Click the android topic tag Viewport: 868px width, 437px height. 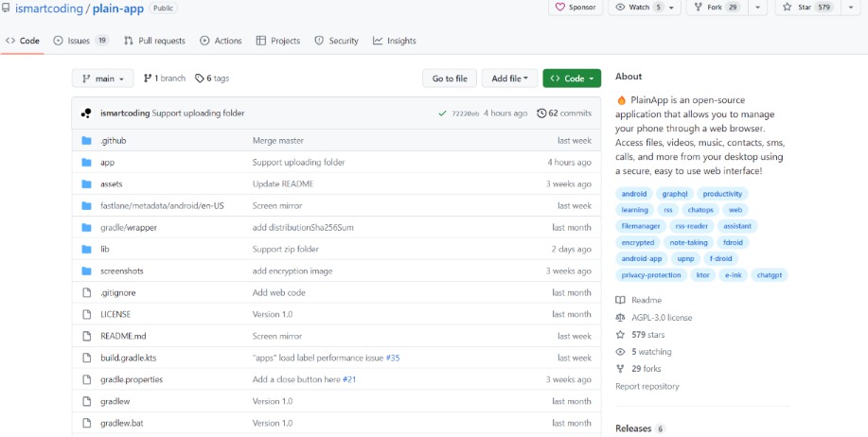click(x=634, y=194)
